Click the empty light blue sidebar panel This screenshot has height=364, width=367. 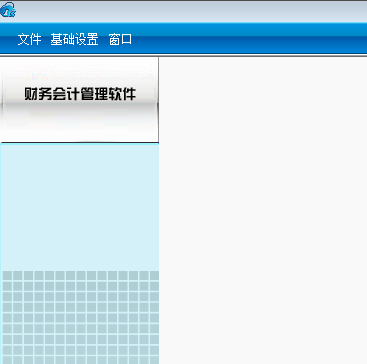[x=79, y=207]
